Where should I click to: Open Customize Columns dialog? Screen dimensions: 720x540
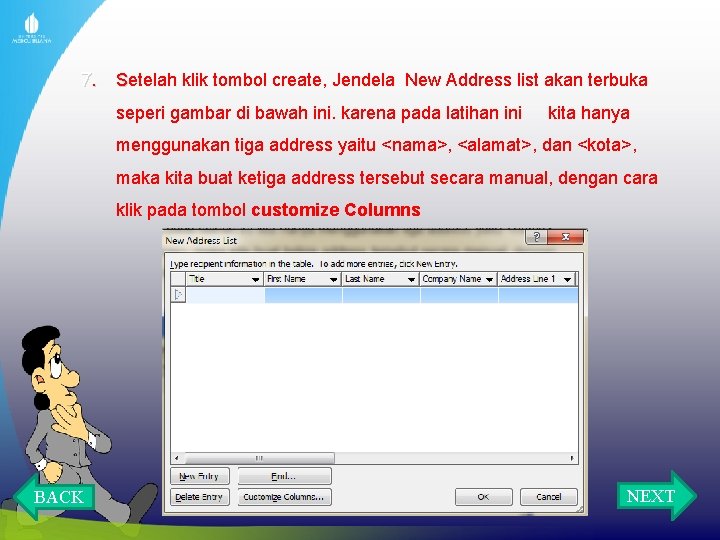pyautogui.click(x=284, y=497)
